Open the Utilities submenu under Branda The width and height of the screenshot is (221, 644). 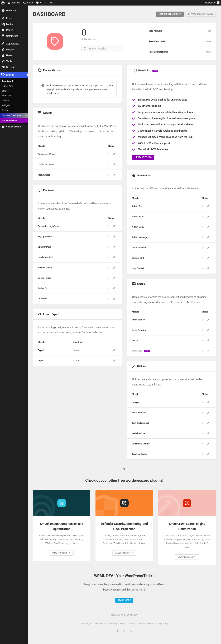click(x=6, y=101)
